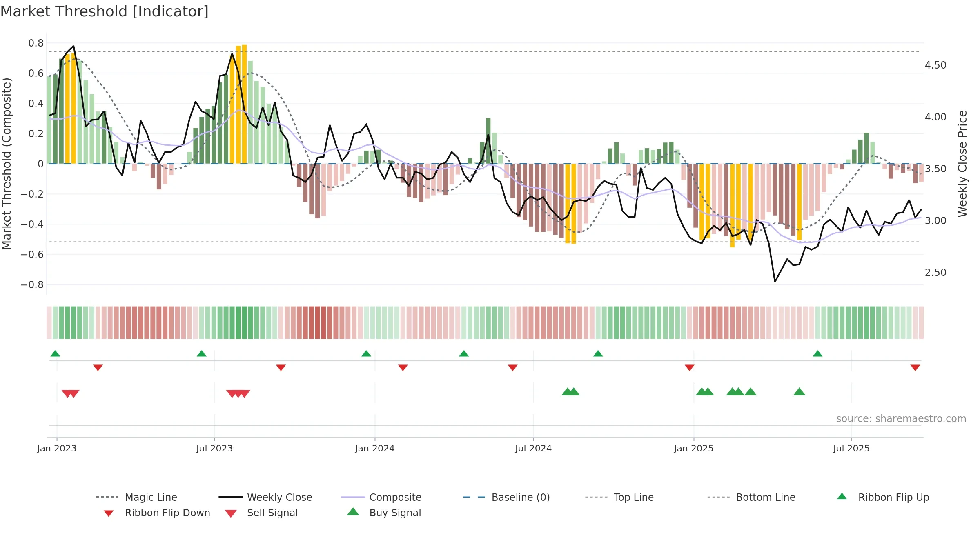Click the Jan 2024 axis label
Screen dimensions: 980x551
(x=375, y=448)
